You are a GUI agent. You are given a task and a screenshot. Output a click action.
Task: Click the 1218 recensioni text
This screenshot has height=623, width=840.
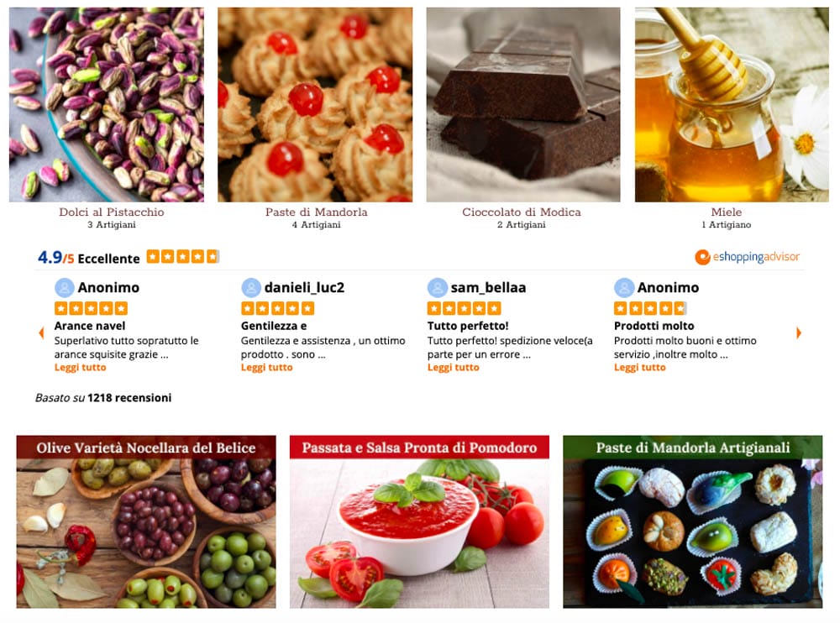129,398
